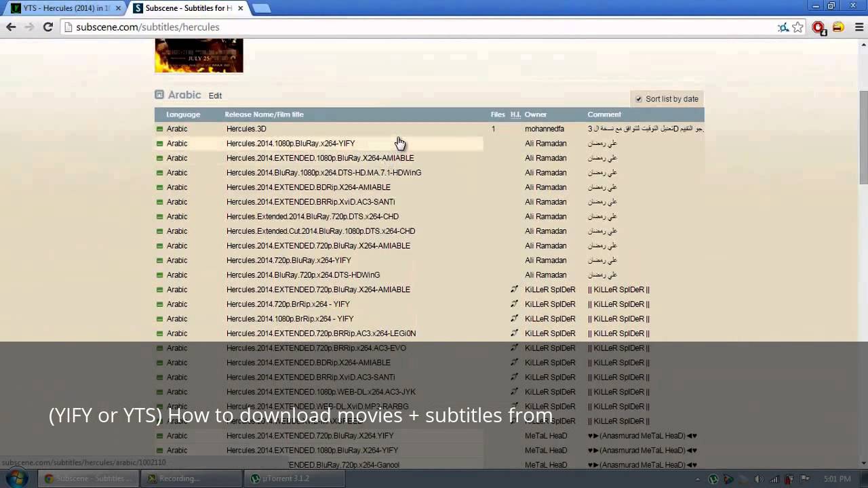Viewport: 868px width, 488px height.
Task: Click the Language column header
Action: 183,115
